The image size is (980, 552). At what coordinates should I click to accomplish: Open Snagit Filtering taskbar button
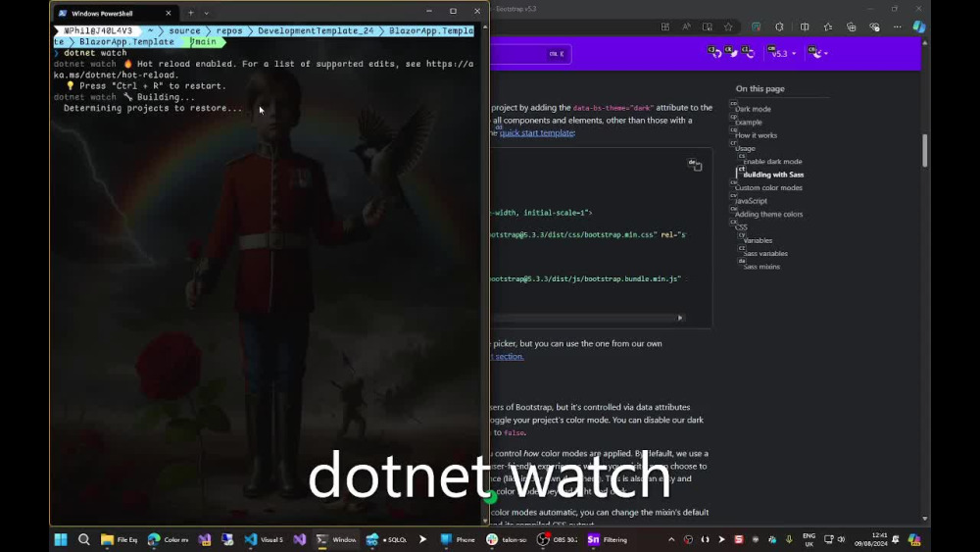tap(607, 539)
